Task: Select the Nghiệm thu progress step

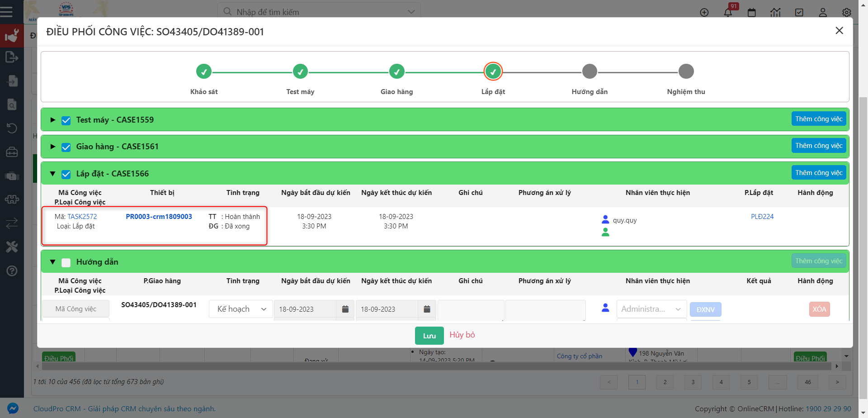Action: click(x=686, y=71)
